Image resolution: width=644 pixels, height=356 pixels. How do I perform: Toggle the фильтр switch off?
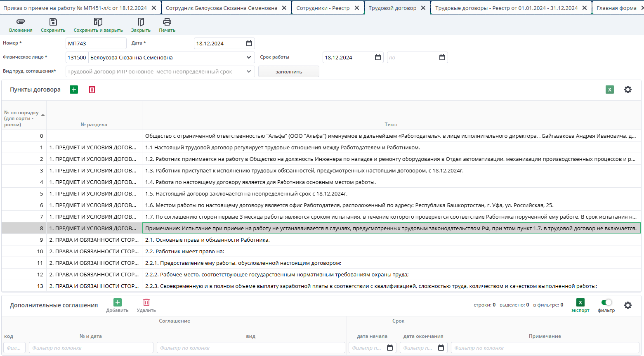click(606, 302)
